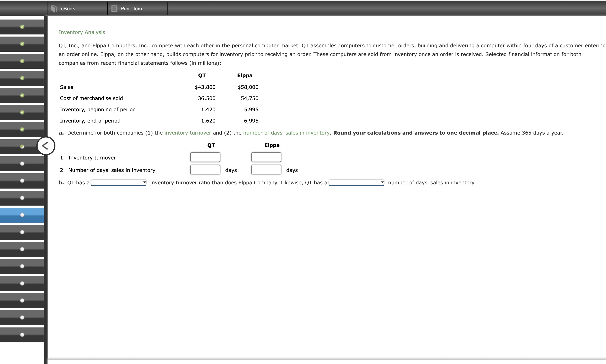
Task: Click the Elppa inventory turnover input field
Action: coord(266,157)
